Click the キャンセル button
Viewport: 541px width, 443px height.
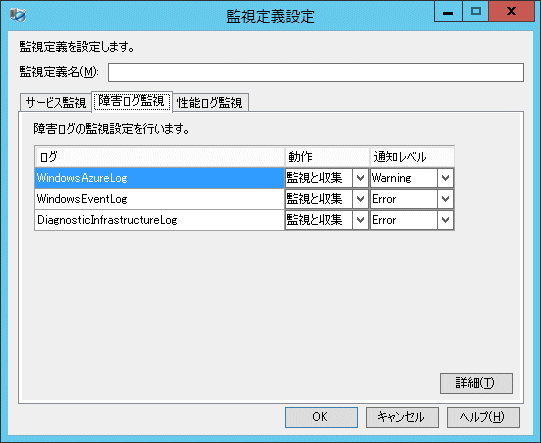tap(402, 417)
